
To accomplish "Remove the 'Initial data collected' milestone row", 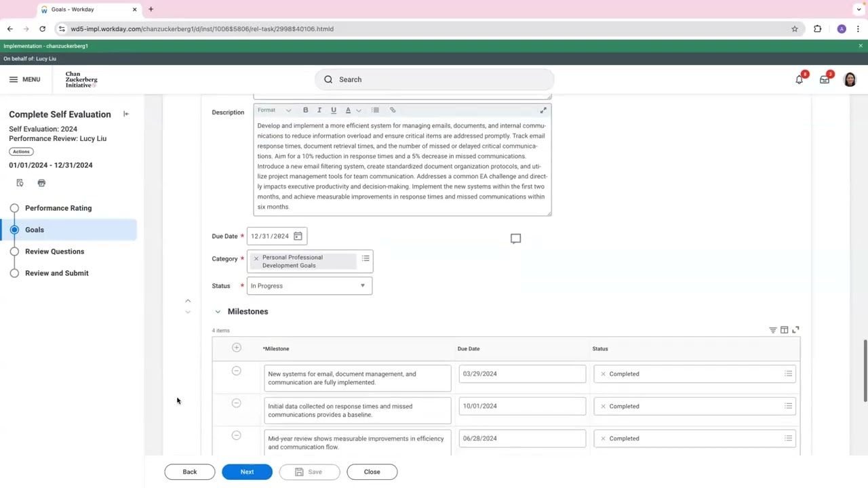I will click(236, 403).
